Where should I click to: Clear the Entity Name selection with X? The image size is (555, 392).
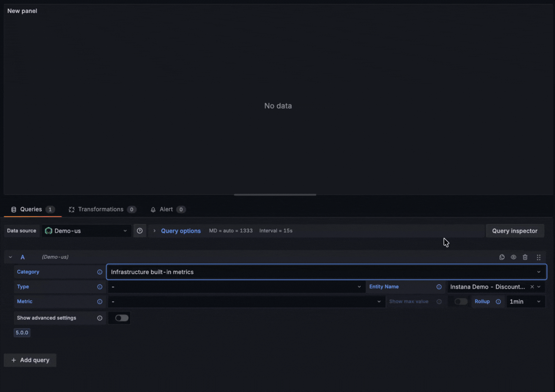tap(532, 287)
